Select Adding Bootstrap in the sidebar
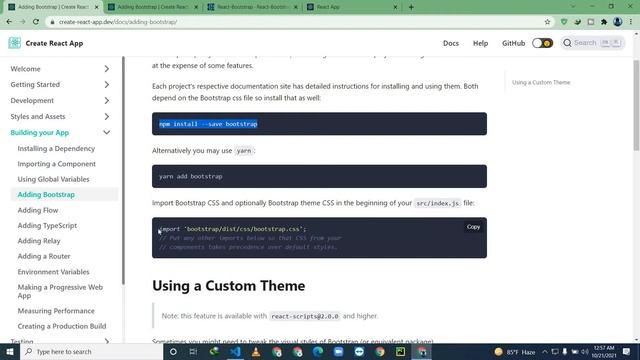The width and height of the screenshot is (640, 360). (46, 195)
